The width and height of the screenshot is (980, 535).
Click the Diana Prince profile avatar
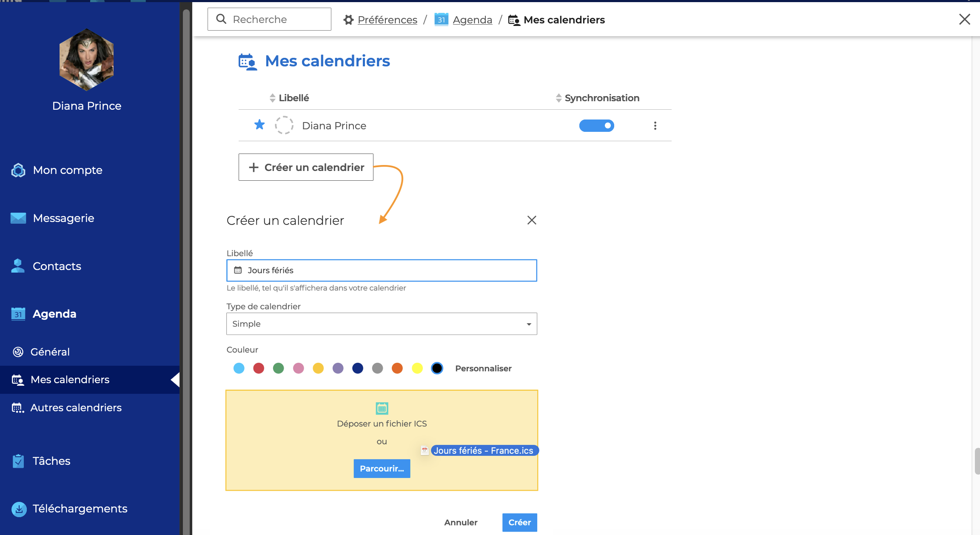(x=87, y=60)
